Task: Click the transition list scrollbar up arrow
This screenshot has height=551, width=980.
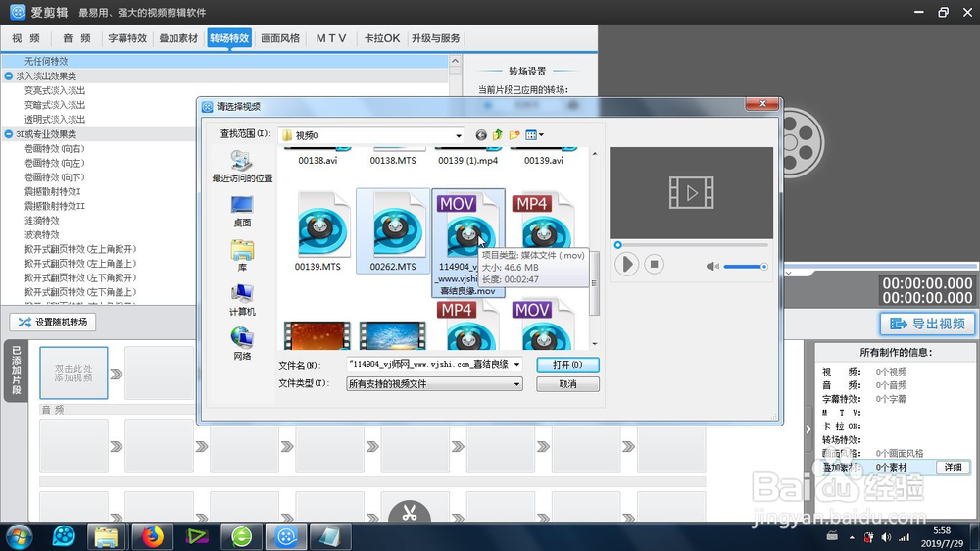Action: [455, 62]
